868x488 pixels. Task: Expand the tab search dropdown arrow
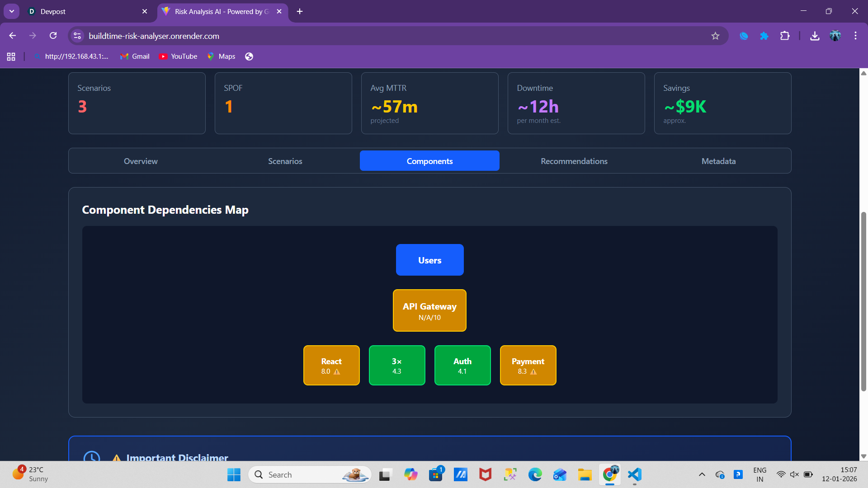(x=12, y=11)
